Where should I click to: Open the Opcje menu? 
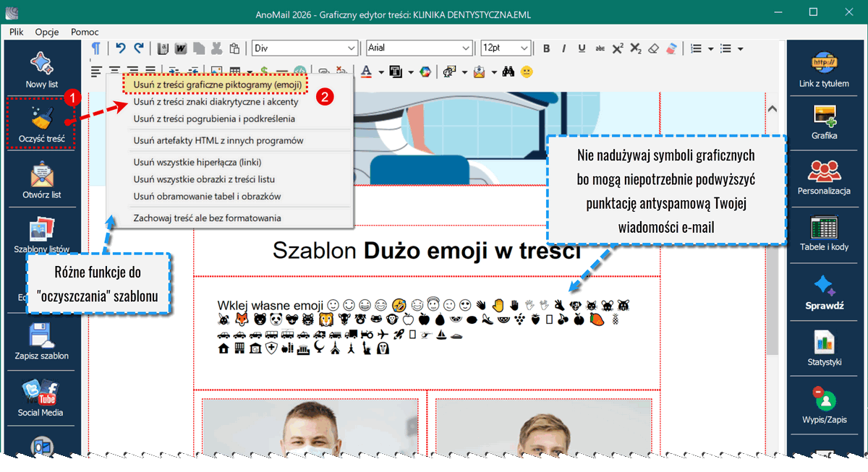pos(47,32)
